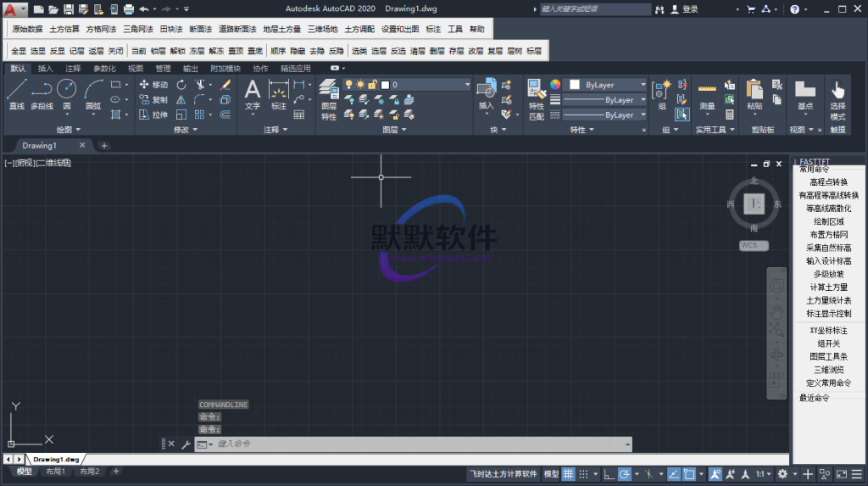Click the 多段线 (Polyline) tool
The image size is (868, 486).
click(42, 93)
